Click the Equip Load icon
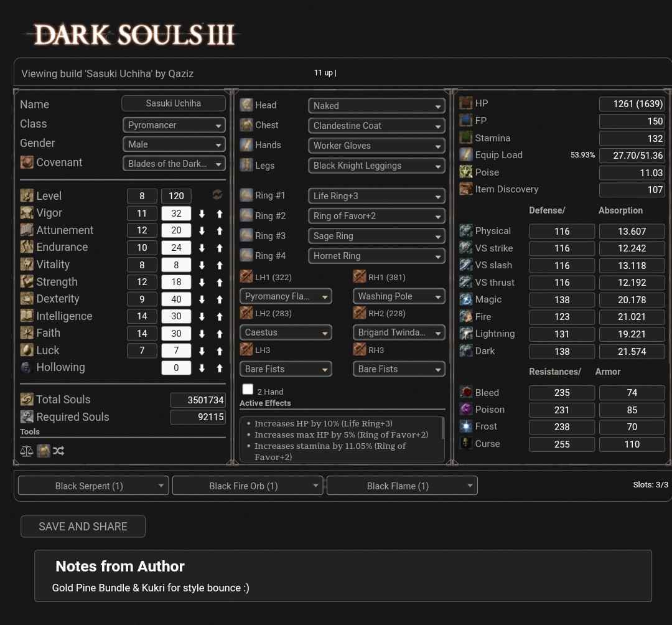Image resolution: width=672 pixels, height=625 pixels. (x=466, y=155)
